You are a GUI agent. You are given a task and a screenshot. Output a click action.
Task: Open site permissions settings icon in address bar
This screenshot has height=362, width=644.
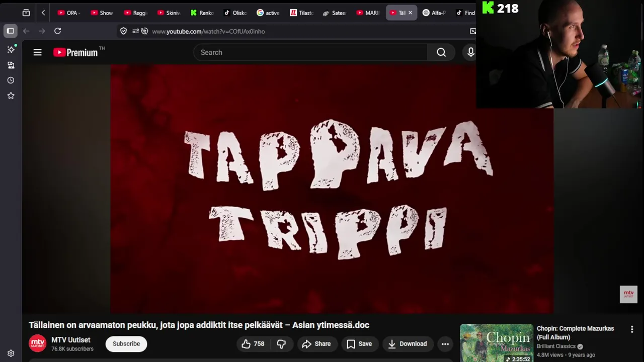[135, 31]
